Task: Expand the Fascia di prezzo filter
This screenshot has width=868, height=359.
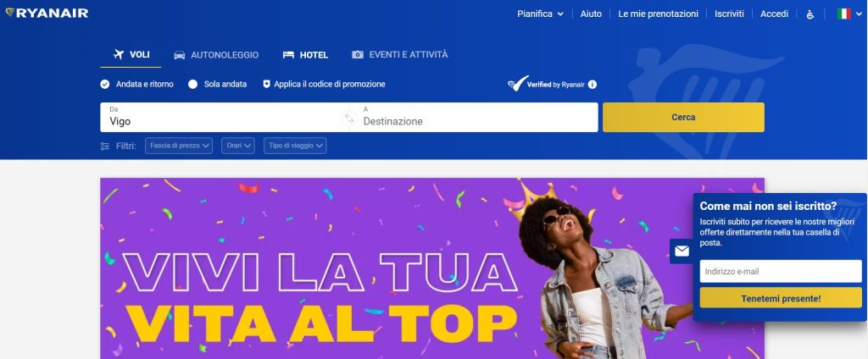Action: pyautogui.click(x=179, y=146)
